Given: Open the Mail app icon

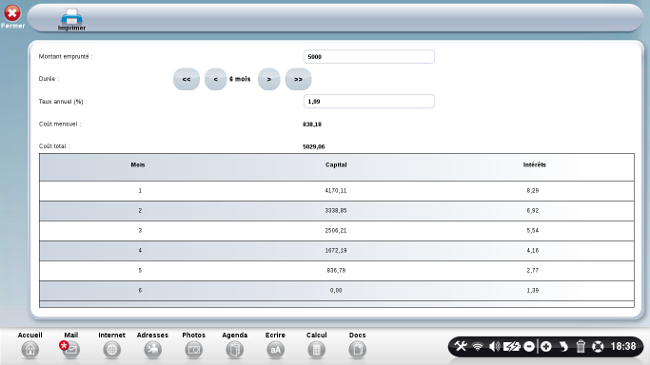Looking at the screenshot, I should pos(71,350).
